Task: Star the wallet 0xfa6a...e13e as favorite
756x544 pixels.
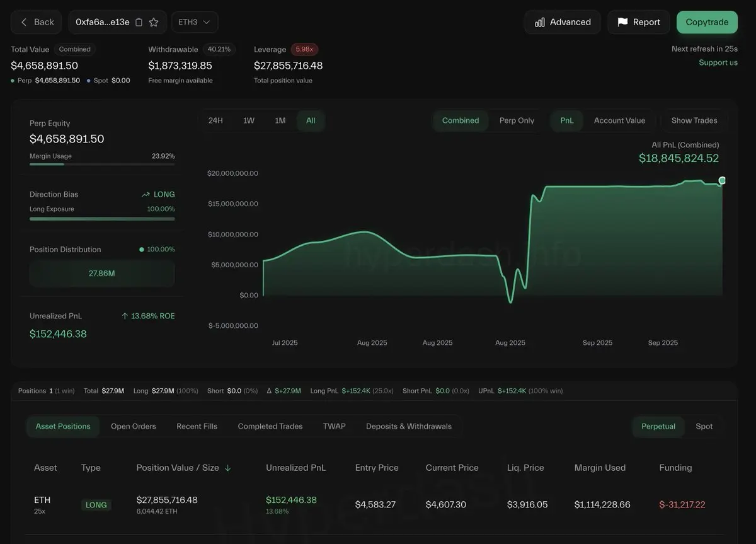Action: coord(154,22)
